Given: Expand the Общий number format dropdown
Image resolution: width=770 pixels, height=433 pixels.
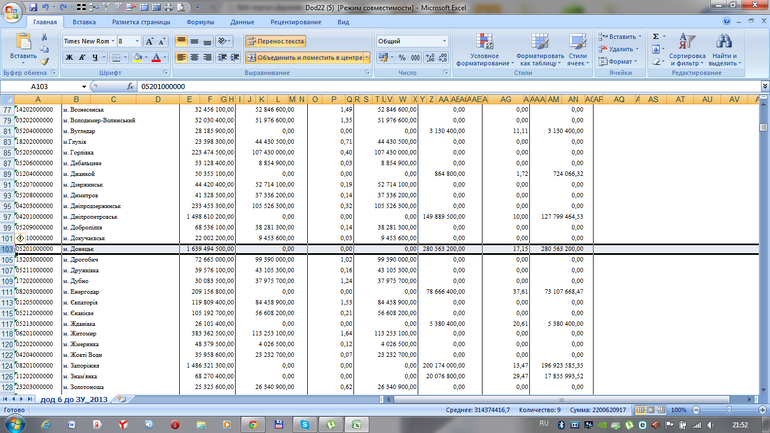Looking at the screenshot, I should (444, 42).
